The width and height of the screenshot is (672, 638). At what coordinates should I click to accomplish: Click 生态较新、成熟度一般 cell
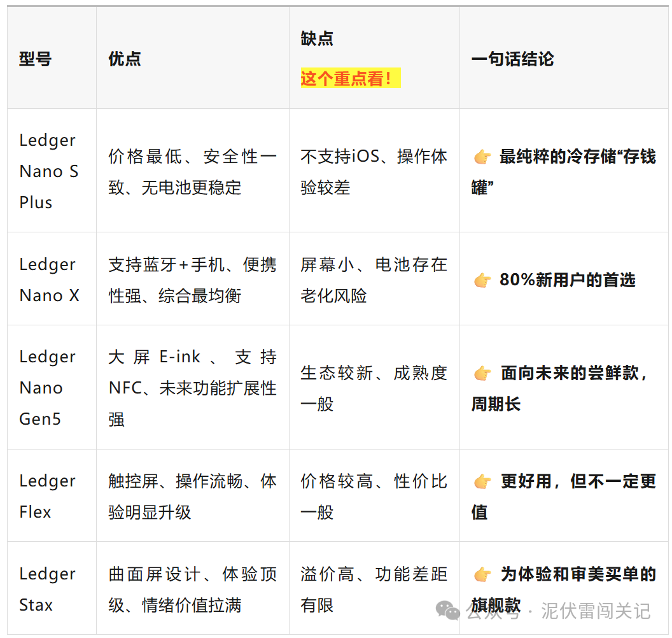(x=374, y=388)
